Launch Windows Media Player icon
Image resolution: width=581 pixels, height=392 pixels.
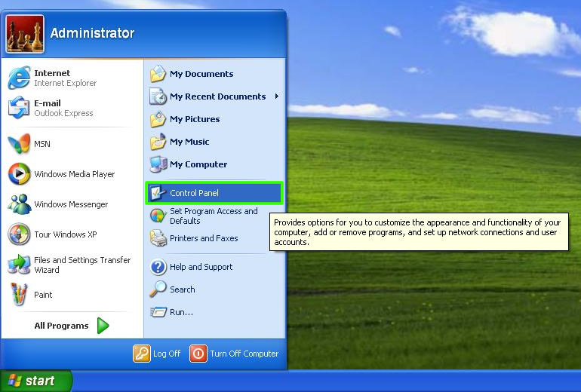[x=19, y=173]
